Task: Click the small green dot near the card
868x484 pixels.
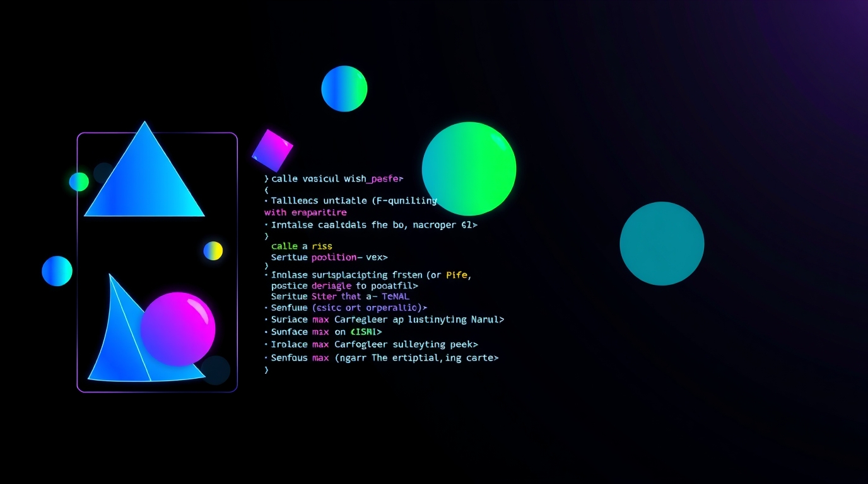Action: (x=78, y=181)
